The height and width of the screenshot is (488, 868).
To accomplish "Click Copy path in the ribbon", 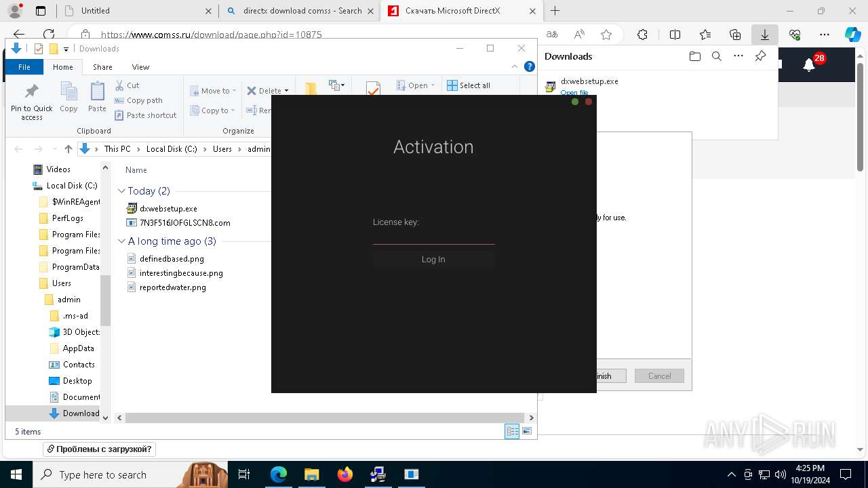I will click(139, 100).
